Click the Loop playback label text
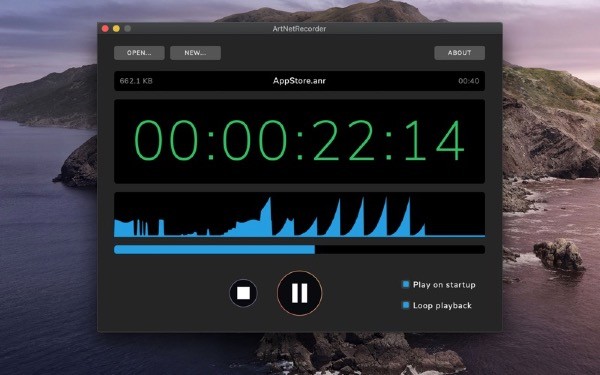Screen dimensions: 600x375 point(442,306)
